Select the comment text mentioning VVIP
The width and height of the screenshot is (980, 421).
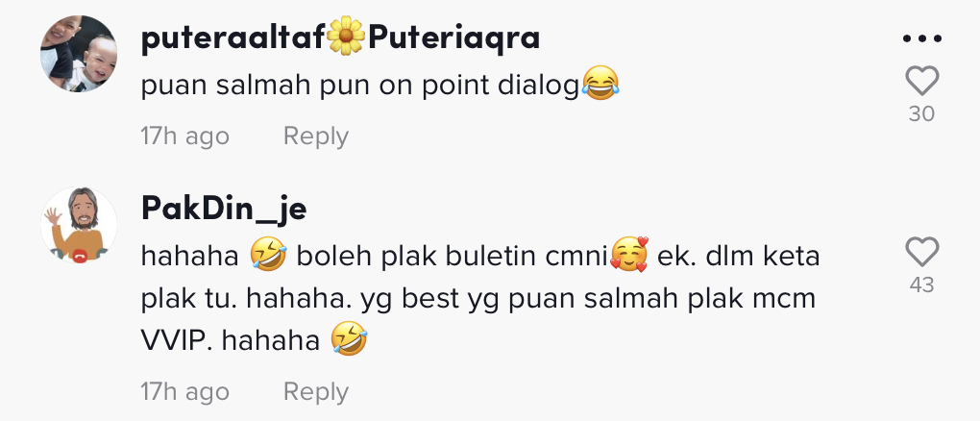click(480, 298)
